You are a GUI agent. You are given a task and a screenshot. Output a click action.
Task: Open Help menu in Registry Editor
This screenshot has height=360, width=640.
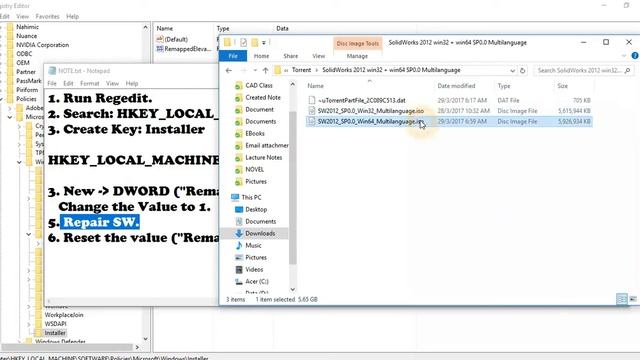pos(72,17)
